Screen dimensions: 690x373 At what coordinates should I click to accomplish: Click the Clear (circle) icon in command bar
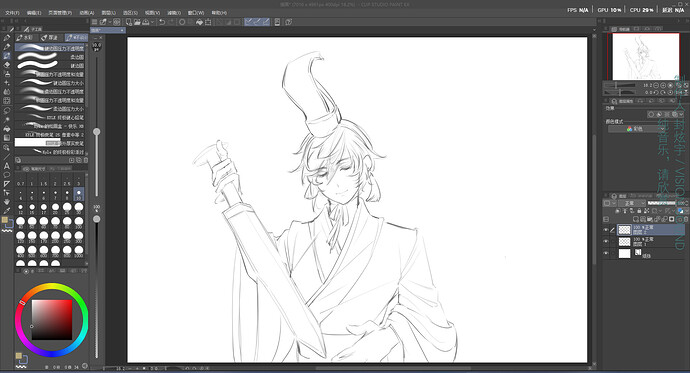click(x=182, y=22)
